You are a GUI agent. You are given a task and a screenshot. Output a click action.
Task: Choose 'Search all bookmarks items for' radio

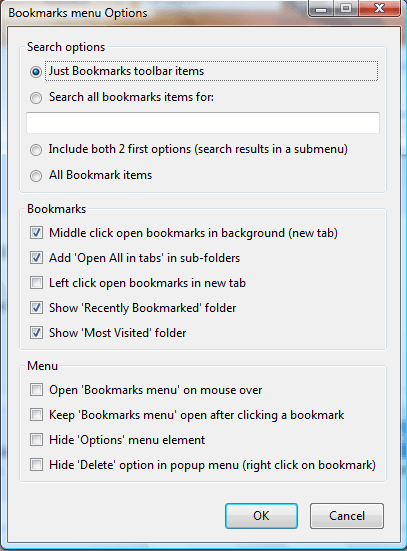[x=36, y=97]
